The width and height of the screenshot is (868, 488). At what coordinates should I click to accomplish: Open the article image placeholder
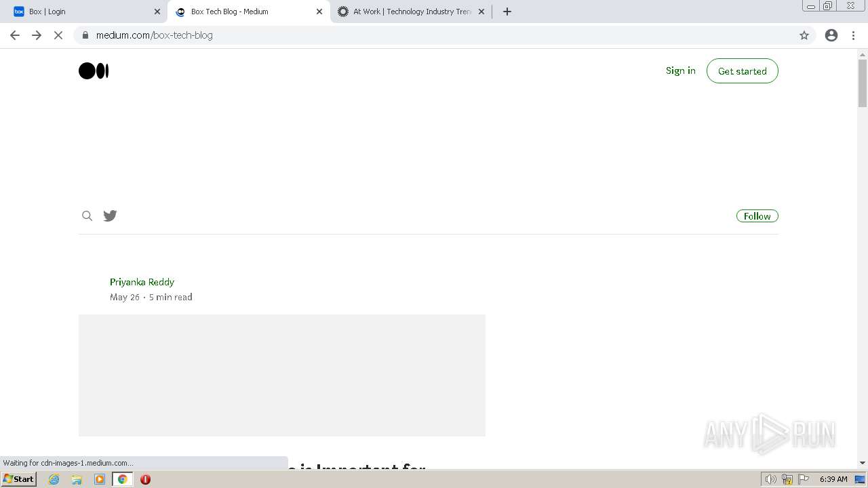pyautogui.click(x=282, y=375)
